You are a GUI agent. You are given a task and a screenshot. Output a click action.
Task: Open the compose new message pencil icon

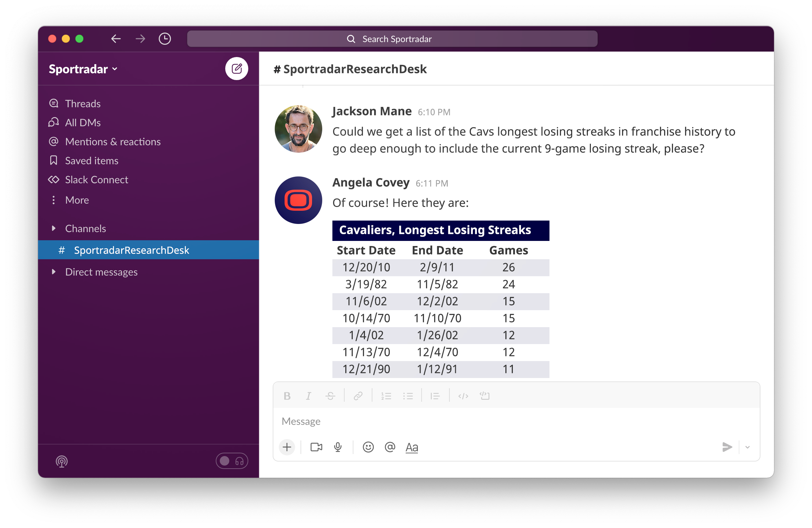tap(237, 68)
